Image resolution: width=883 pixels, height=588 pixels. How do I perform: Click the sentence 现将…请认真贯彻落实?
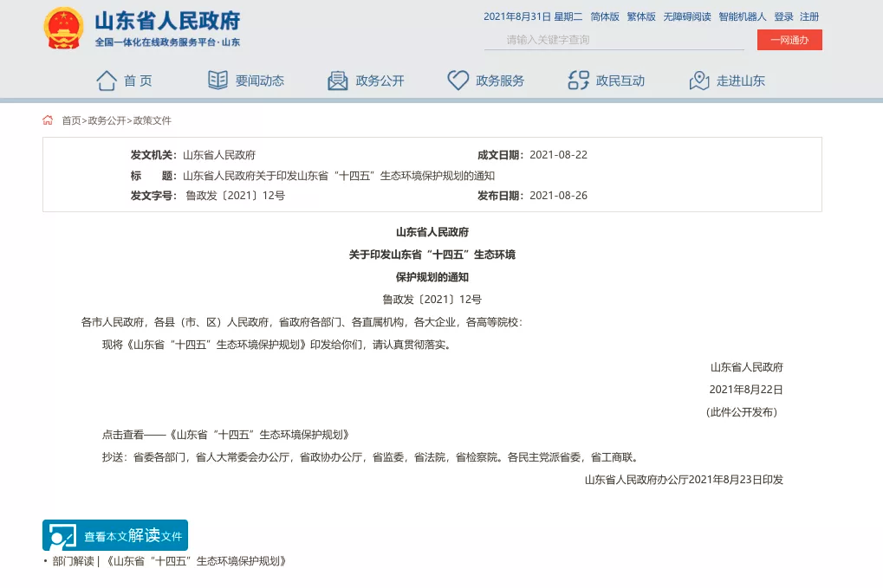(x=277, y=345)
